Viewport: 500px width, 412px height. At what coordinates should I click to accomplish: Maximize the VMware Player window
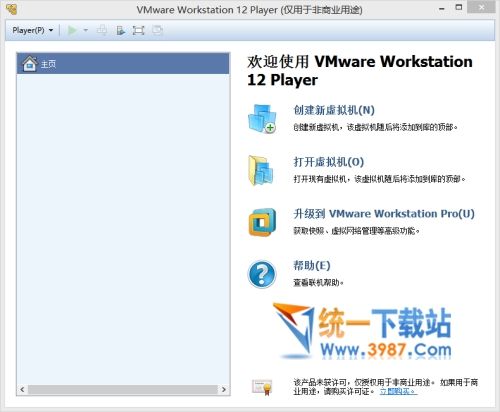459,8
